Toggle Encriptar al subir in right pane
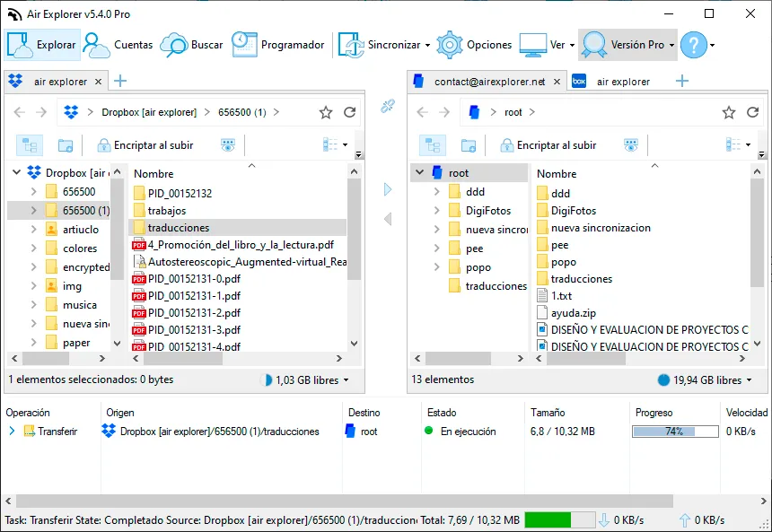This screenshot has width=772, height=532. click(548, 145)
